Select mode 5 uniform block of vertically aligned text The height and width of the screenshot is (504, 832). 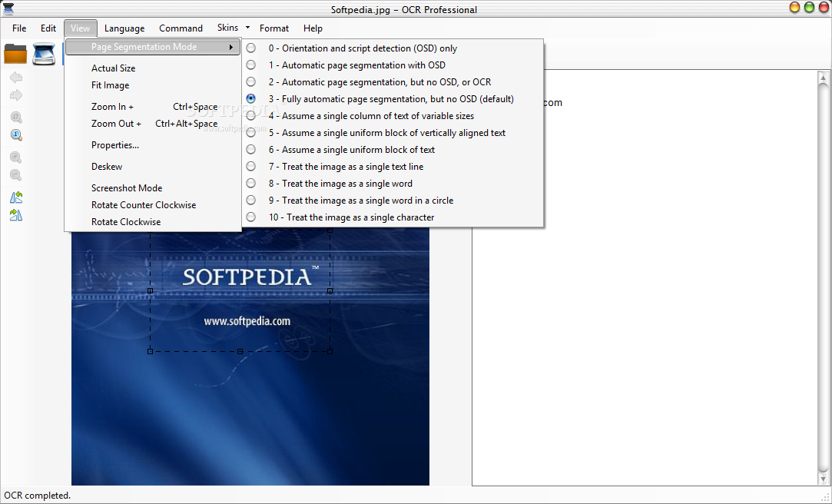pyautogui.click(x=393, y=133)
